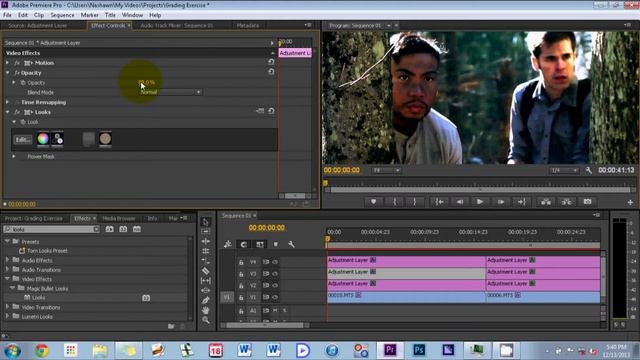Screen dimensions: 640x360
Task: Expand the Power Mask property
Action: click(x=14, y=156)
